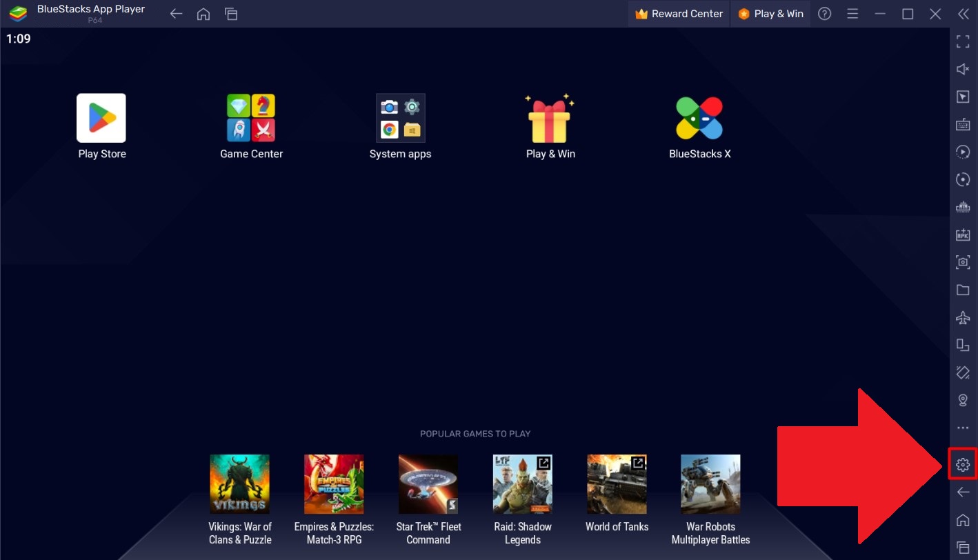Launch the Play Store

click(101, 118)
